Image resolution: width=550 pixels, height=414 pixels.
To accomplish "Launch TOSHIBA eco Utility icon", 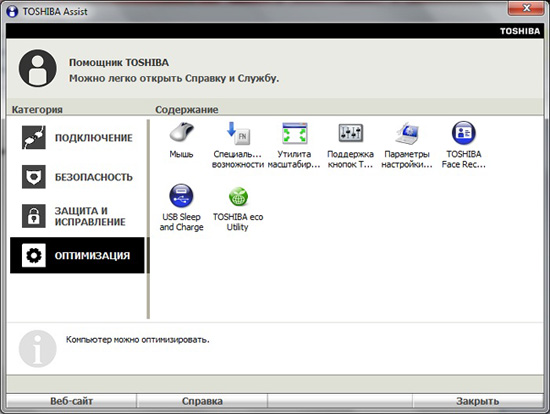I will tap(238, 196).
